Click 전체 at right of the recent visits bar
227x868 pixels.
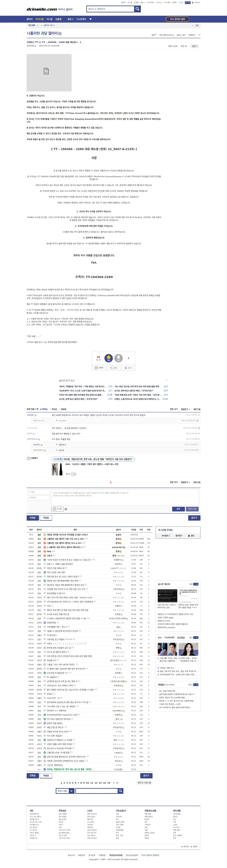tap(197, 25)
